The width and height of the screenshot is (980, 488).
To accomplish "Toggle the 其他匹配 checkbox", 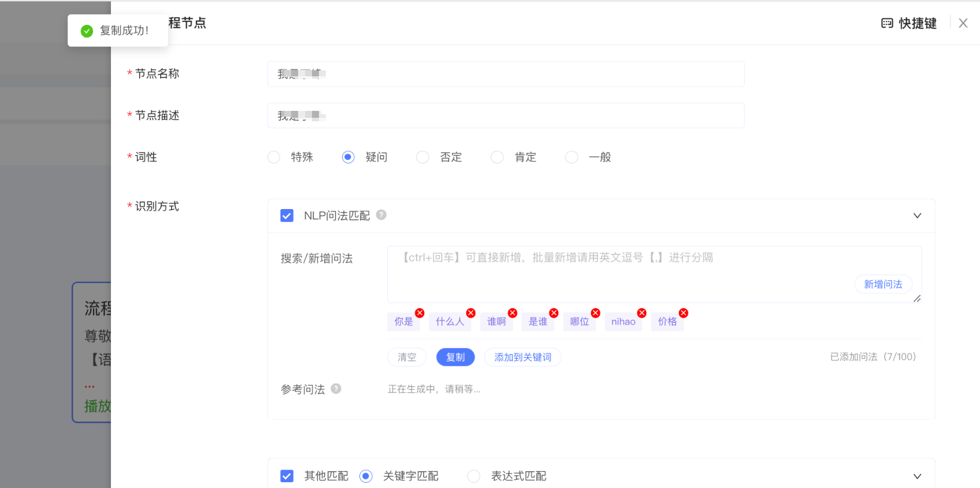I will tap(287, 476).
